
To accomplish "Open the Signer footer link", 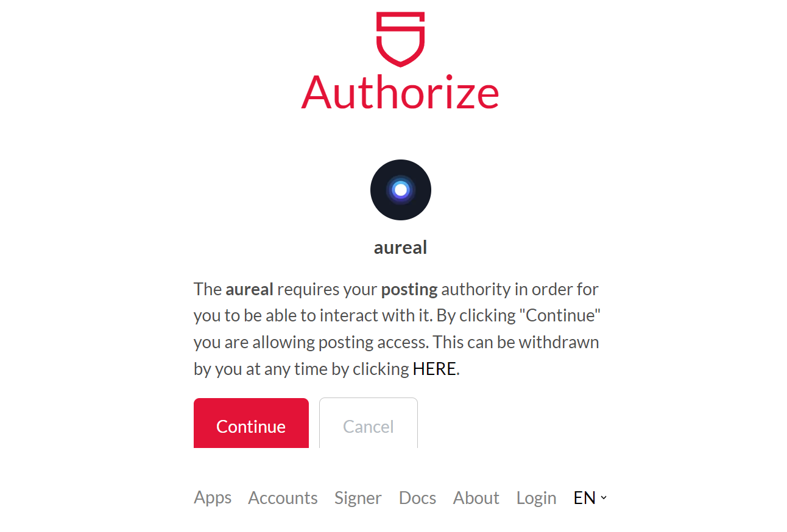I will click(358, 498).
